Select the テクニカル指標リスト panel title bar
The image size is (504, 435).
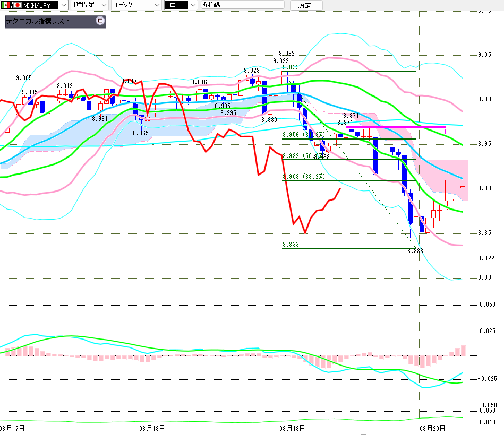tap(48, 22)
